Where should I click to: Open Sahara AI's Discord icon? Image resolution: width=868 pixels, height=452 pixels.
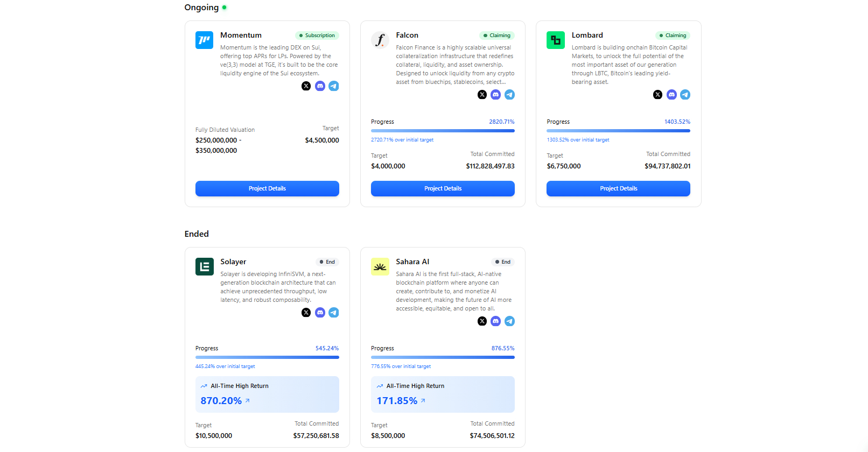point(496,321)
